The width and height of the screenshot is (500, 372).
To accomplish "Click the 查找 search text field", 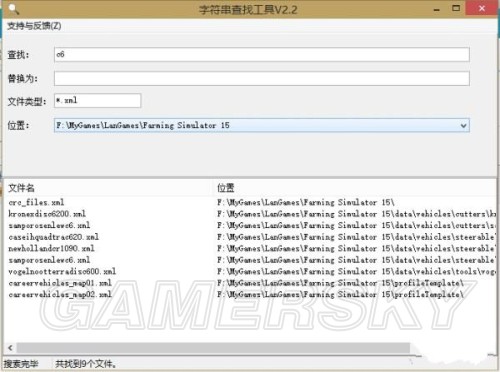I will tap(262, 55).
